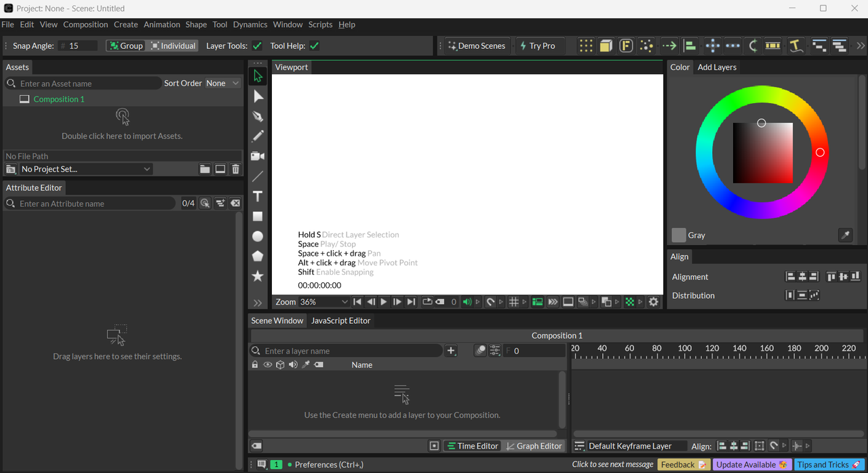Open the Dynamics menu
Viewport: 868px width, 473px height.
[x=250, y=24]
